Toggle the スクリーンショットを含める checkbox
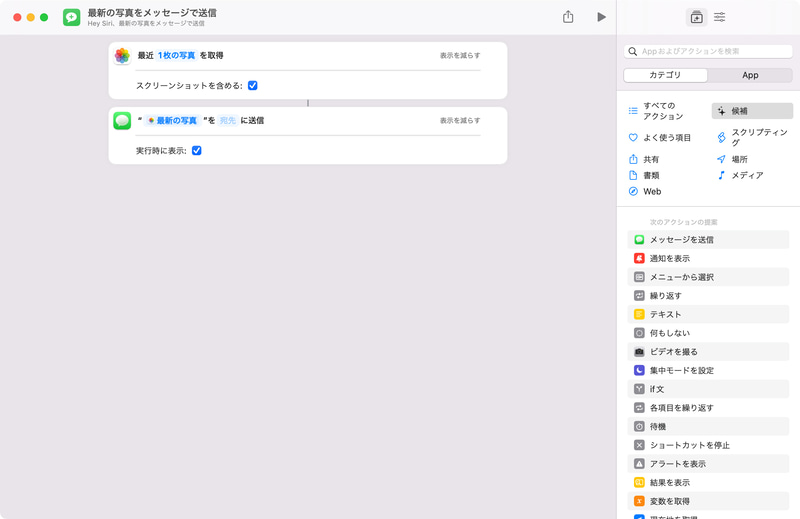 [253, 86]
